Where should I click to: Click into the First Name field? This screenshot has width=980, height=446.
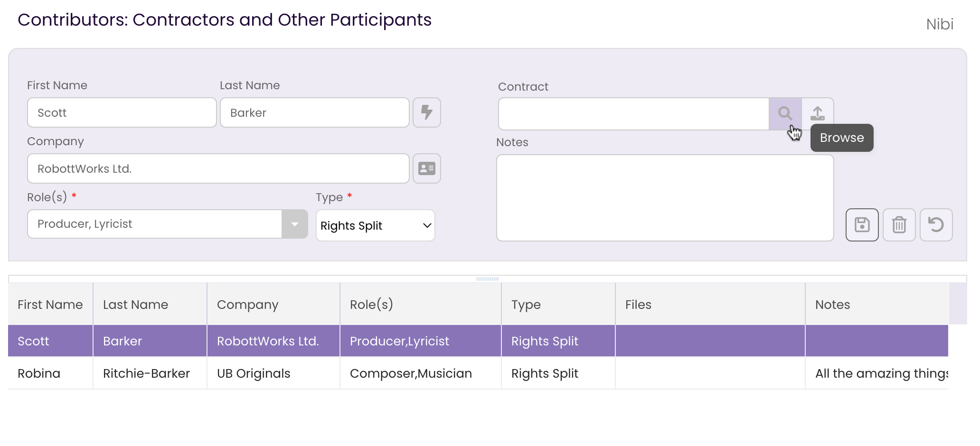click(122, 112)
